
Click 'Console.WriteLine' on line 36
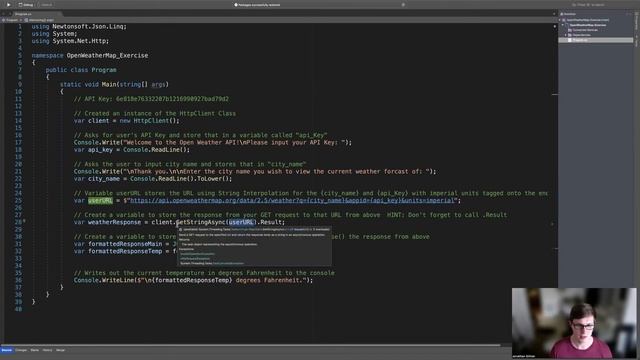tap(104, 280)
